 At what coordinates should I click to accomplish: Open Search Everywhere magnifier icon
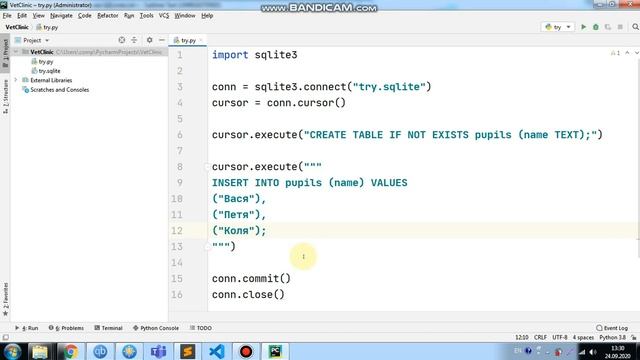pos(635,27)
